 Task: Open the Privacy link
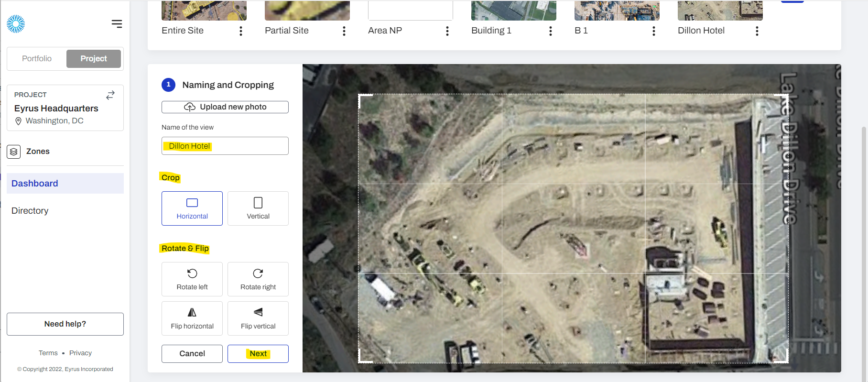coord(80,353)
